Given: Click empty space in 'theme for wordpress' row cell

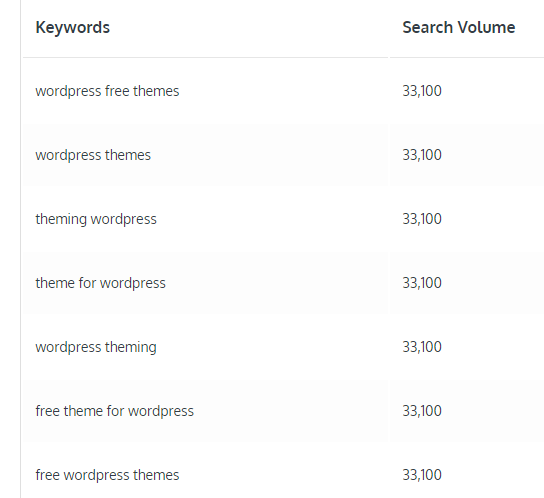Looking at the screenshot, I should click(x=278, y=283).
